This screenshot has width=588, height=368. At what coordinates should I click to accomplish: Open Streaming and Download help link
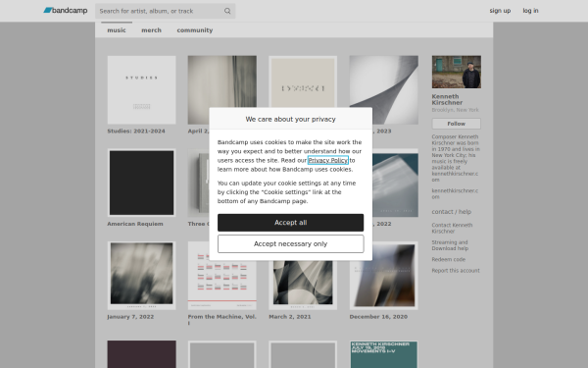tap(450, 245)
